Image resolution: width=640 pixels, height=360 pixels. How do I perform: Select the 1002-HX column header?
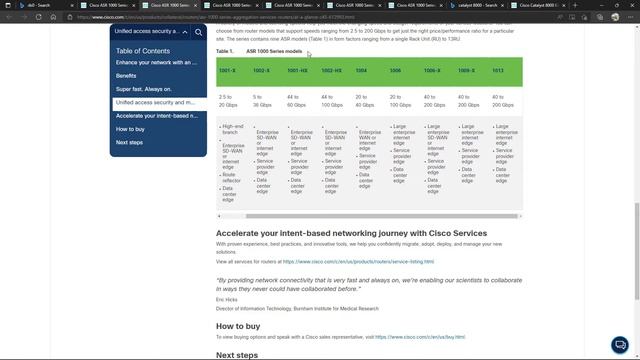[331, 71]
